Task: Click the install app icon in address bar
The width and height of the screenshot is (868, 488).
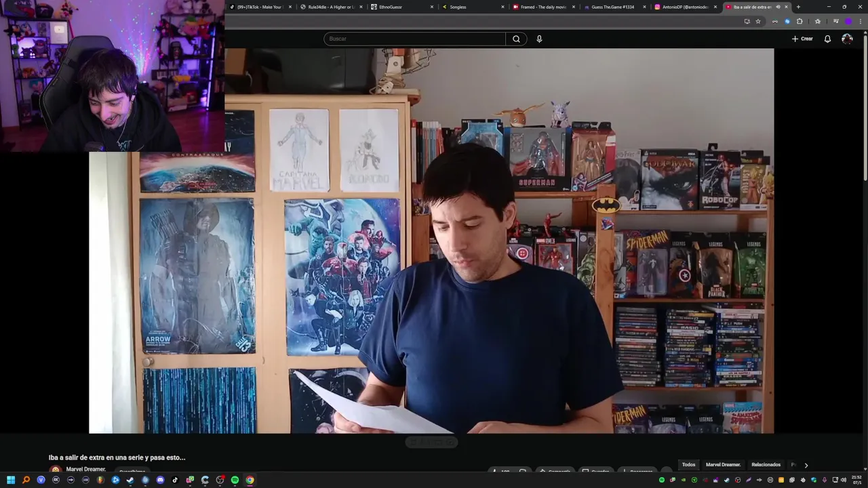Action: pos(747,21)
